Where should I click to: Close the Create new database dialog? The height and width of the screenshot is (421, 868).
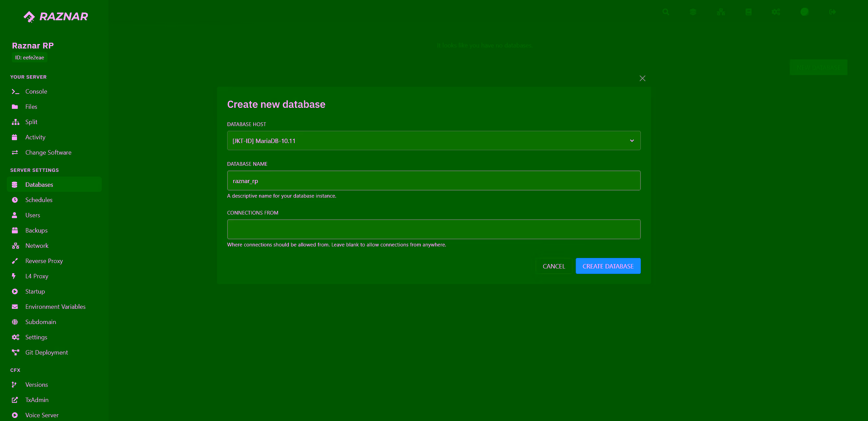pos(643,78)
